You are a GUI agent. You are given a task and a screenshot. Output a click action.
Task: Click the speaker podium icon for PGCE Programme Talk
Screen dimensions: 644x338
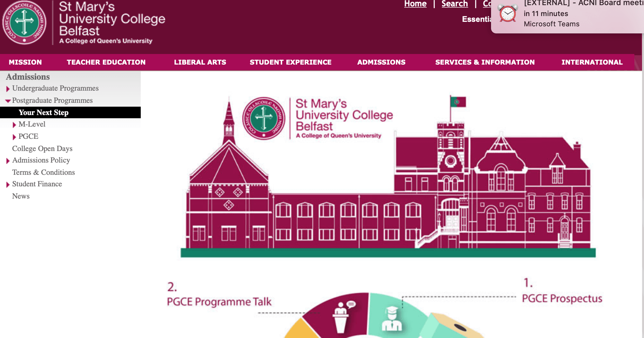pyautogui.click(x=342, y=316)
